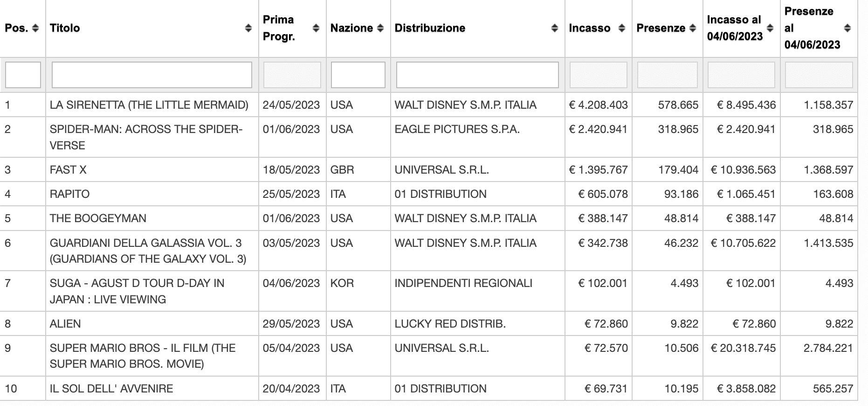Click total presenze 163.608
This screenshot has height=406, width=868.
833,194
